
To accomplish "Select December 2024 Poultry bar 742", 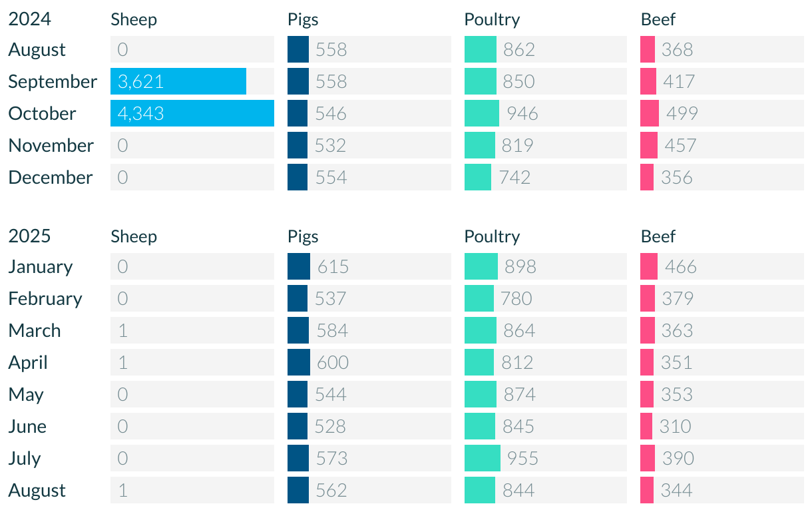I will coord(478,177).
